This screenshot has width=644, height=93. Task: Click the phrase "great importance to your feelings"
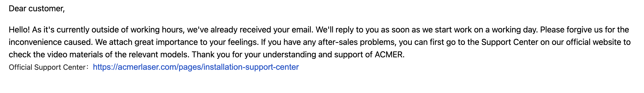pos(196,42)
